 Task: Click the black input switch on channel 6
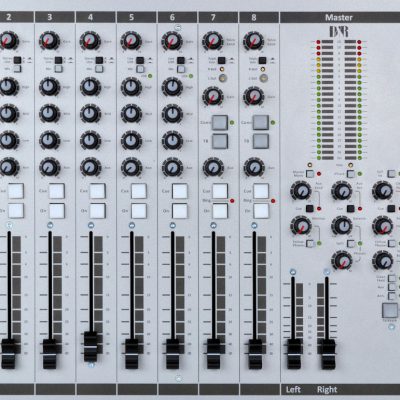181,60
